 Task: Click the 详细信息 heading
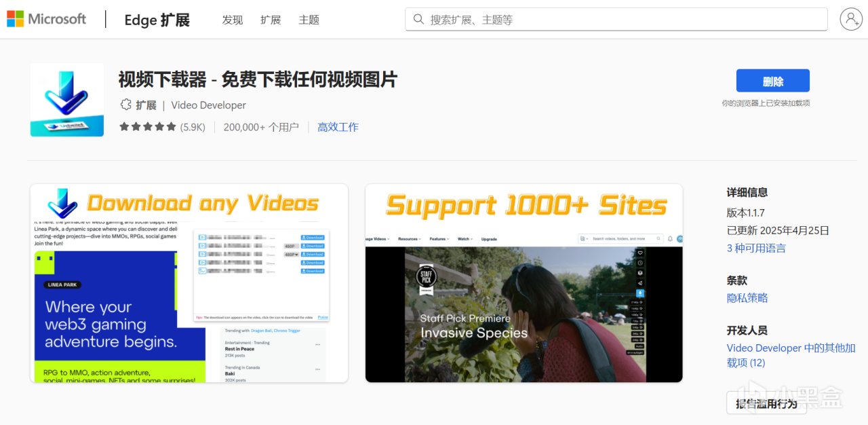coord(747,193)
